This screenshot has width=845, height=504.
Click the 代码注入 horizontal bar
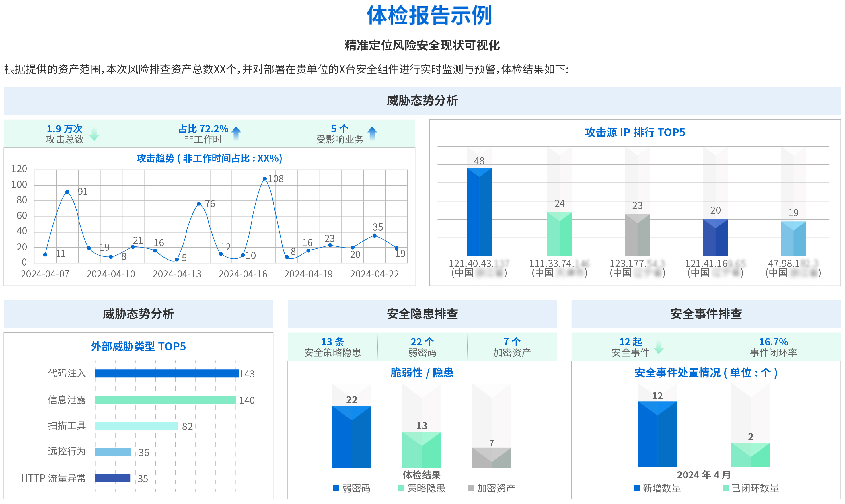(x=167, y=373)
